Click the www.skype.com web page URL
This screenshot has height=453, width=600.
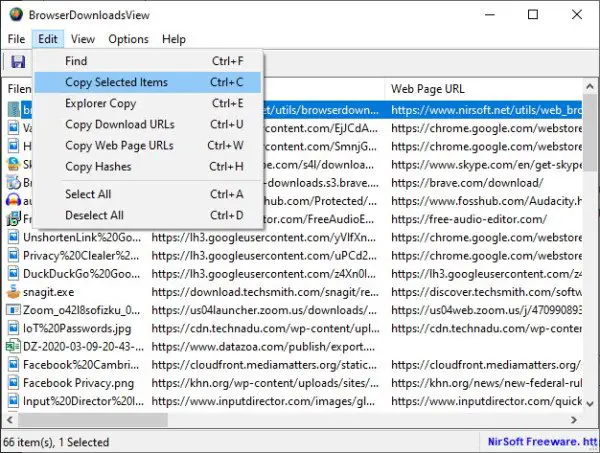tap(487, 165)
